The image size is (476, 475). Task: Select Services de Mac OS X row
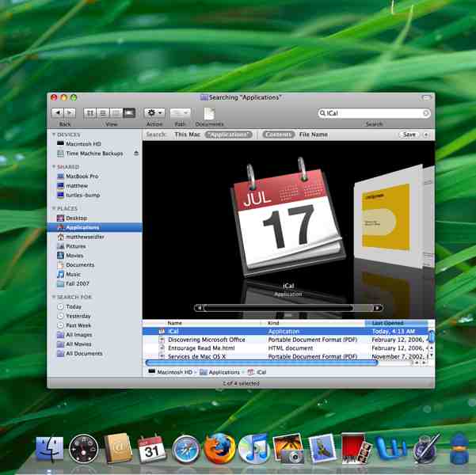coord(285,356)
